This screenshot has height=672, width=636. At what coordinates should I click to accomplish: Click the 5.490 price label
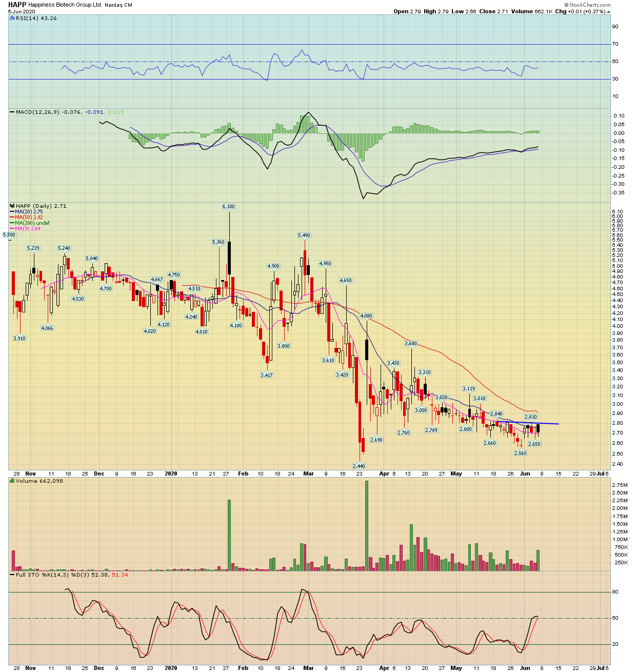tap(305, 235)
